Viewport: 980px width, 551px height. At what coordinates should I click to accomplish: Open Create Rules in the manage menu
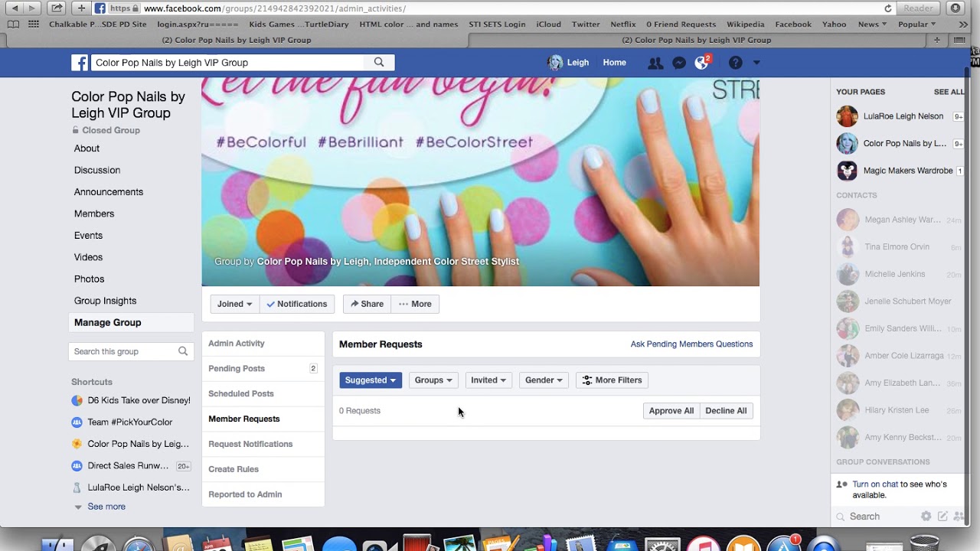pos(234,469)
